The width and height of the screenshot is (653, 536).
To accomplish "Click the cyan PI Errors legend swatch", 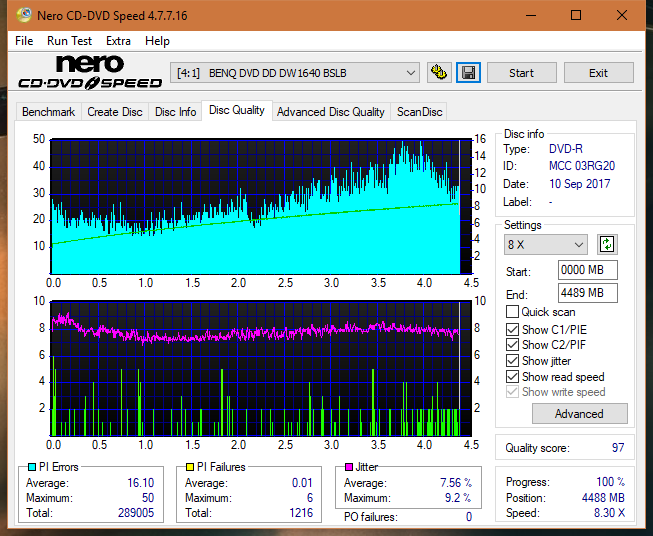I will click(x=32, y=467).
